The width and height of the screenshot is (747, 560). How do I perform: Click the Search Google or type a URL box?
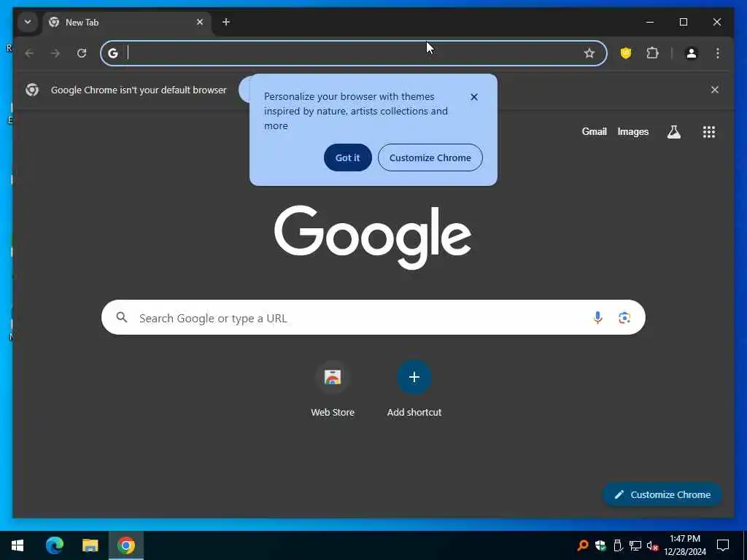[x=373, y=318]
